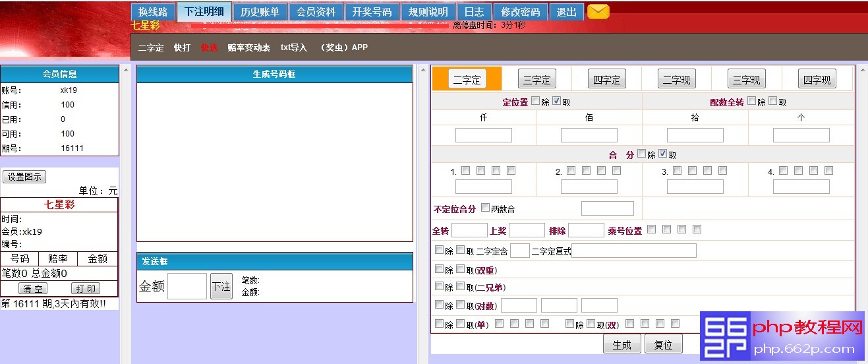The height and width of the screenshot is (364, 868).
Task: Go to the 会员资料 tab
Action: point(316,12)
